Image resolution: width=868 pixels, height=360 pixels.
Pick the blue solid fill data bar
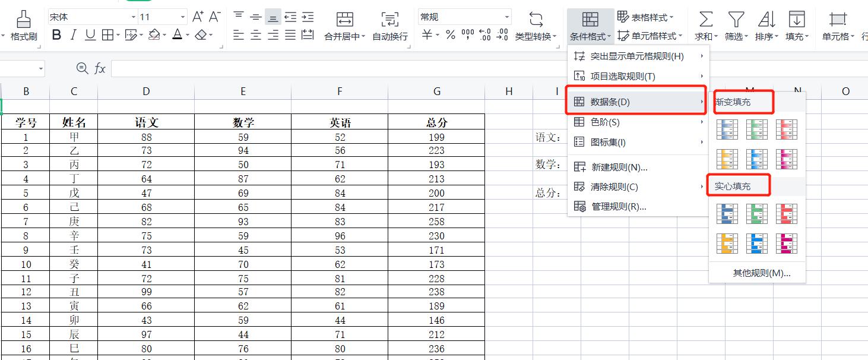pyautogui.click(x=727, y=214)
